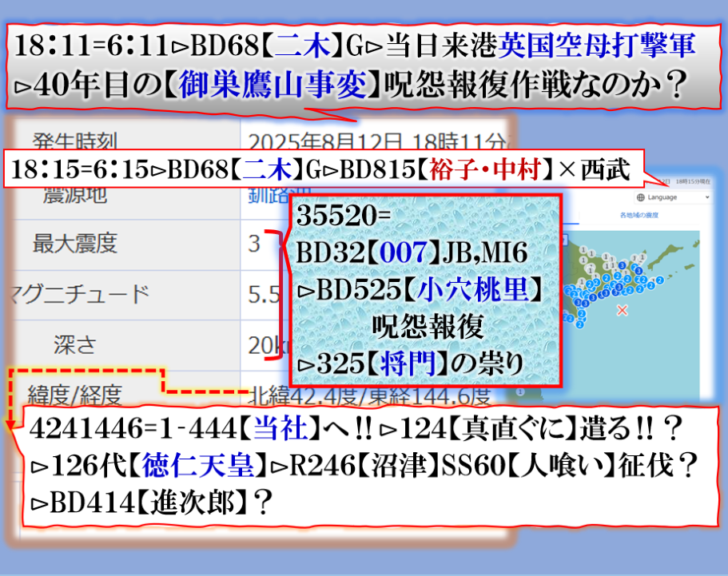The width and height of the screenshot is (728, 576).
Task: Click the マグニチュード row label
Action: point(76,294)
